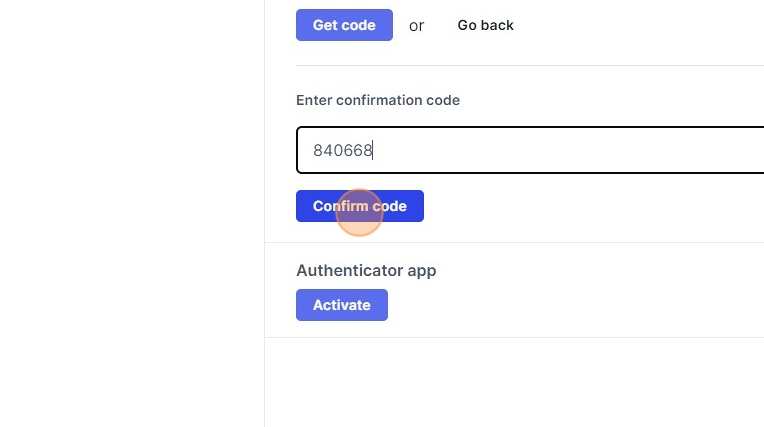Go back using the Go back link
The height and width of the screenshot is (427, 764).
click(x=485, y=25)
